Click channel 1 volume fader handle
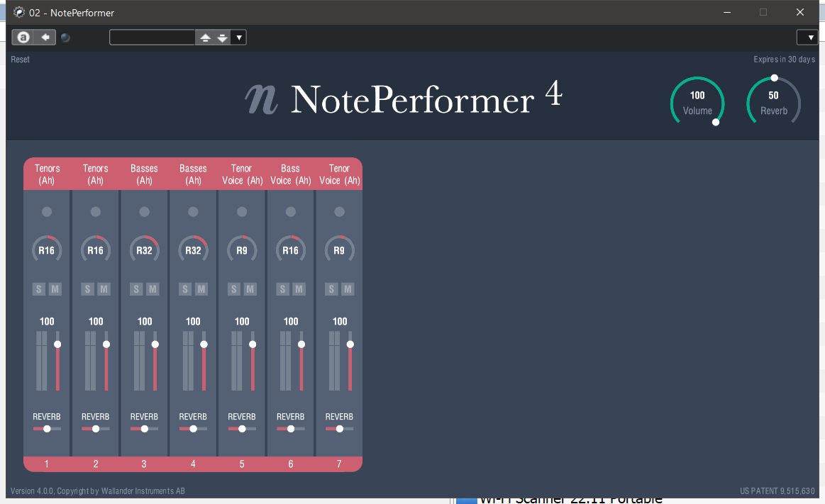 tap(57, 345)
